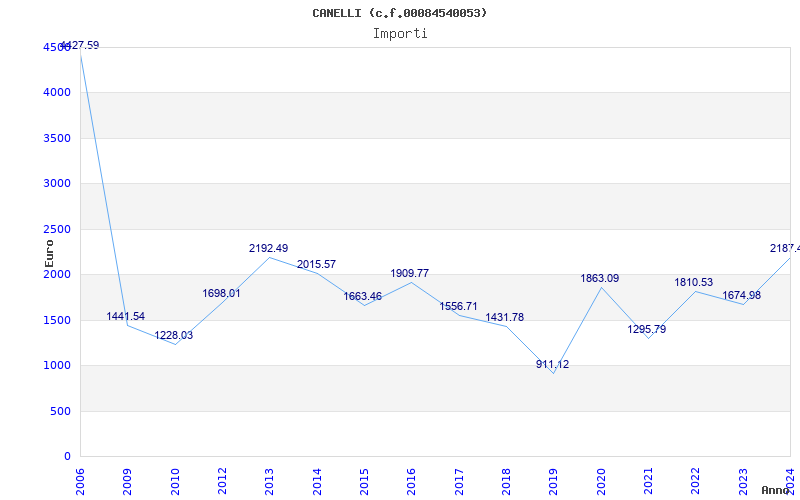This screenshot has height=500, width=800.
Task: Click the 1228.03 data label
Action: tap(173, 336)
